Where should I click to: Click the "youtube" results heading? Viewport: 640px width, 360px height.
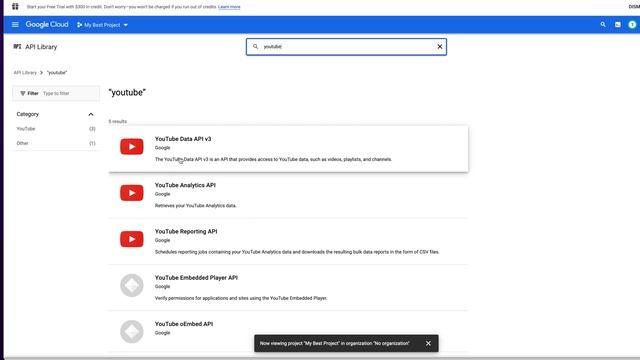127,93
